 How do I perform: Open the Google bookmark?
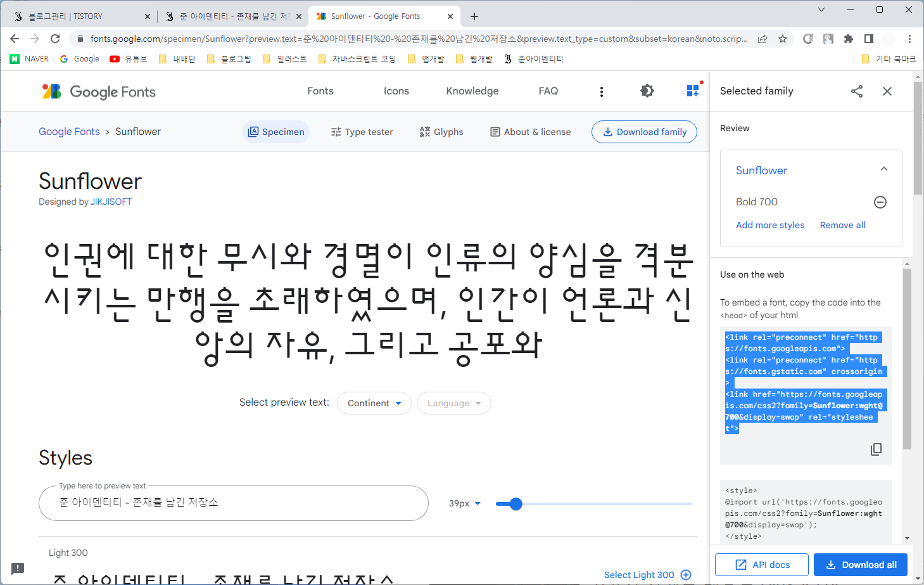(x=80, y=59)
